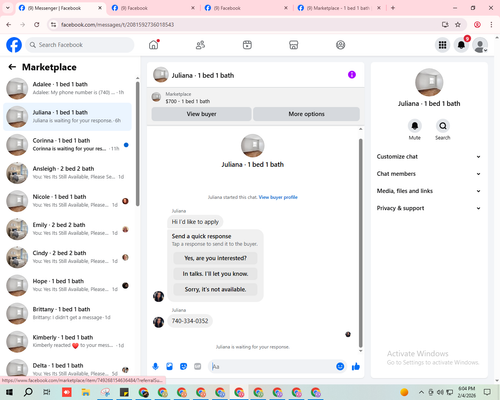Open the Friends icon in top navigation

tap(200, 45)
